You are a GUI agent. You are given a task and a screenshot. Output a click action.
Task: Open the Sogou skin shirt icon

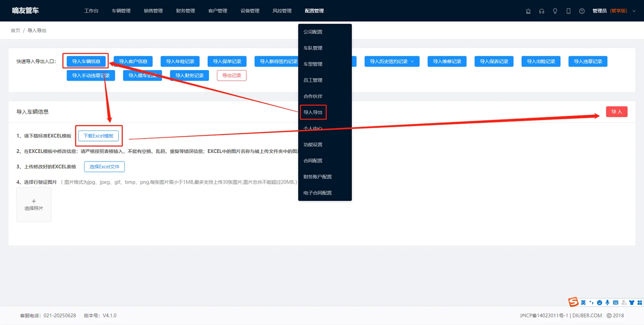click(x=632, y=302)
